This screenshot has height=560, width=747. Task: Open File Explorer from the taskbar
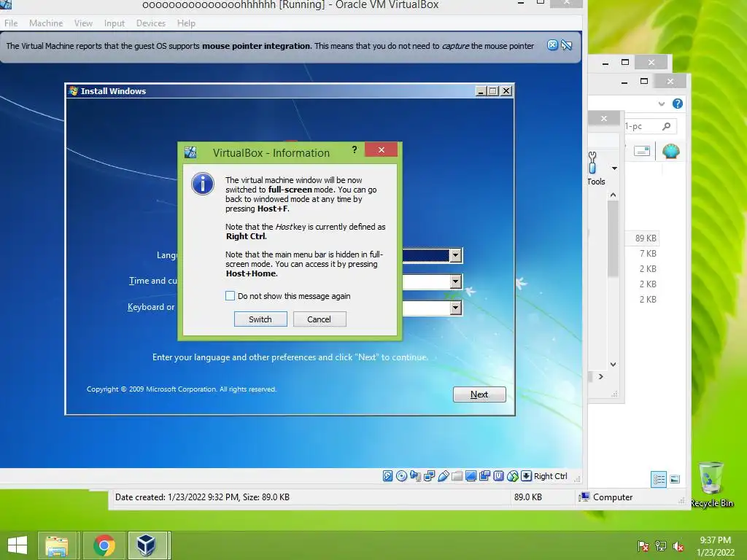click(x=57, y=545)
